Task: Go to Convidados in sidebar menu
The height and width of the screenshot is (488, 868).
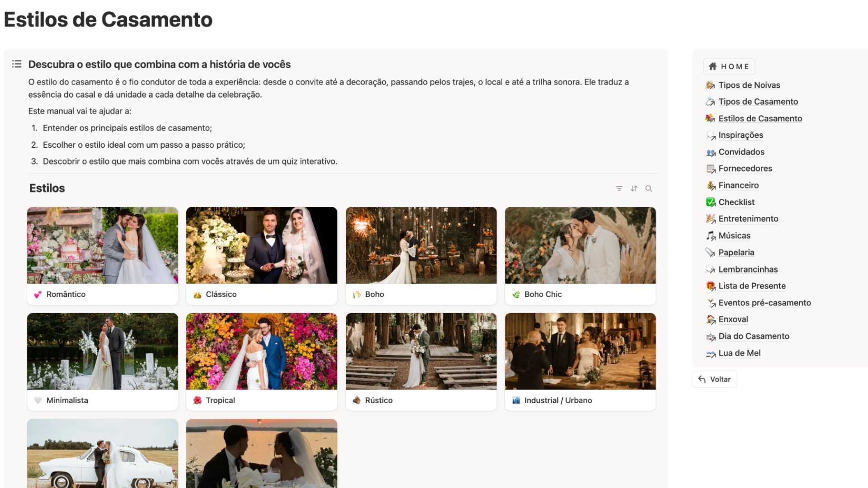Action: point(741,152)
